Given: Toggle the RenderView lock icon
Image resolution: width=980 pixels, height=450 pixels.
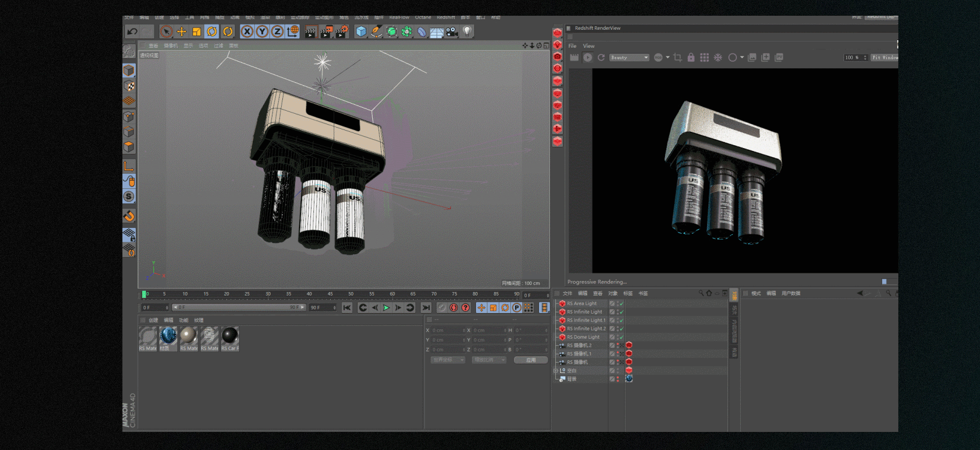Looking at the screenshot, I should pos(691,58).
